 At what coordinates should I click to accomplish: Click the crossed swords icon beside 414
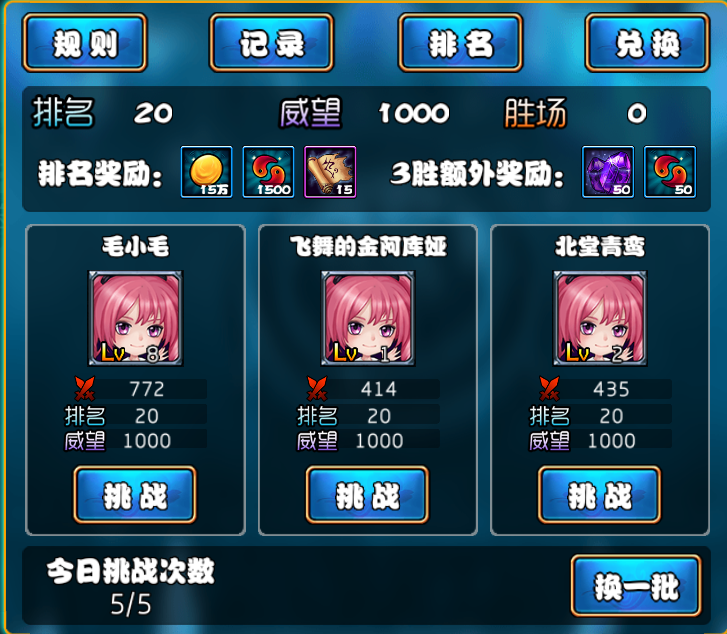pyautogui.click(x=317, y=389)
